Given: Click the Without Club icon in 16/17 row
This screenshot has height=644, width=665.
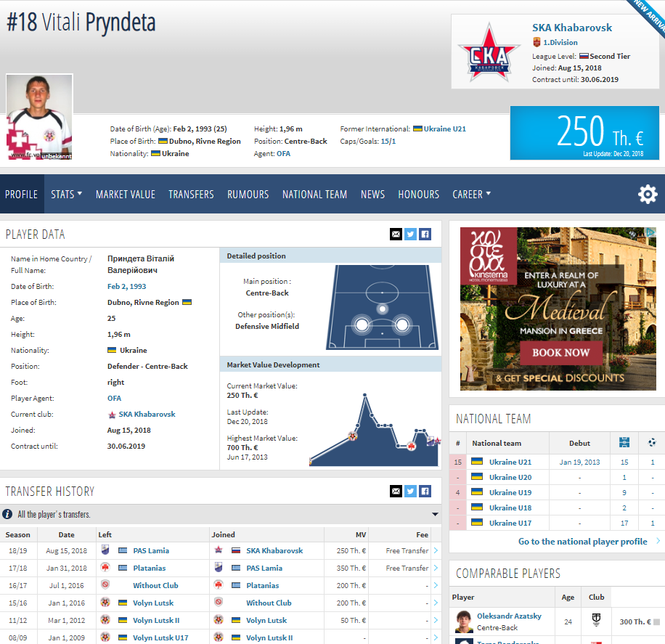Looking at the screenshot, I should (x=105, y=585).
